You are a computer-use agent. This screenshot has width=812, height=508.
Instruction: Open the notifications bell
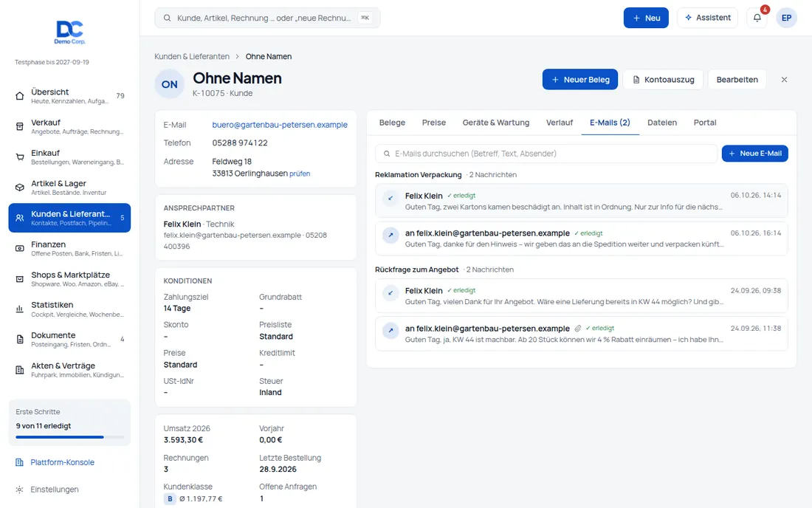coord(757,18)
